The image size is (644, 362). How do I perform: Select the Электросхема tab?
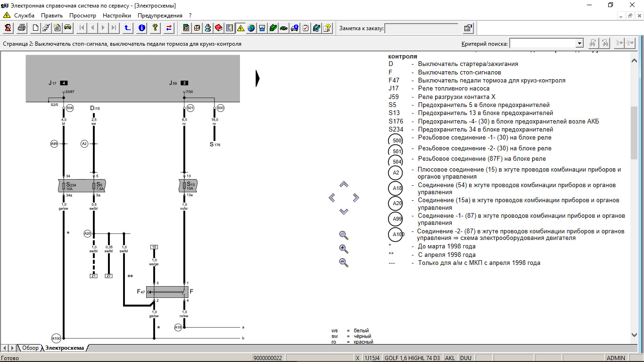64,348
